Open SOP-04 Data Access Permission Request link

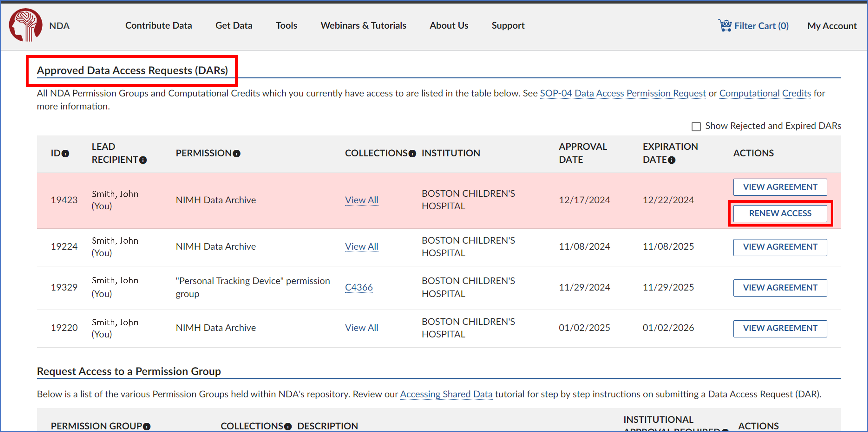623,93
